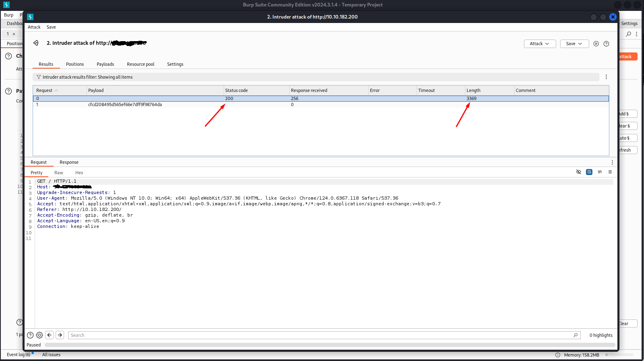Screen dimensions: 644x361
Task: Click the back arrow icon beside attack title
Action: pyautogui.click(x=36, y=43)
